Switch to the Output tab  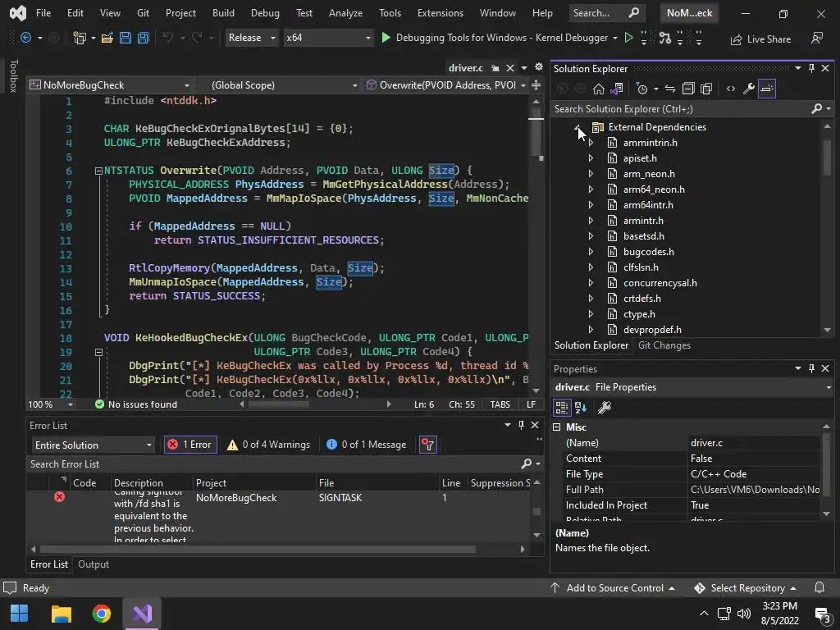tap(94, 564)
